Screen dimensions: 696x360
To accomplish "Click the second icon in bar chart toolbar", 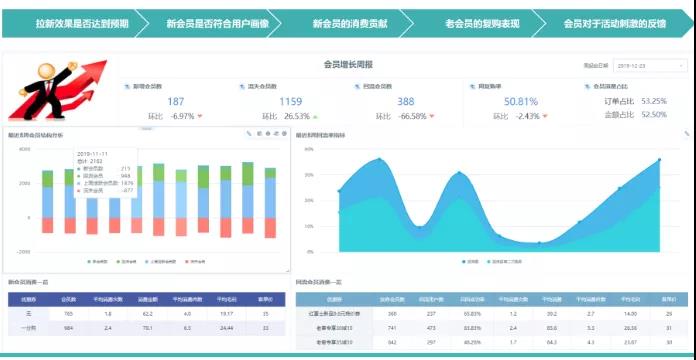I will tap(260, 133).
